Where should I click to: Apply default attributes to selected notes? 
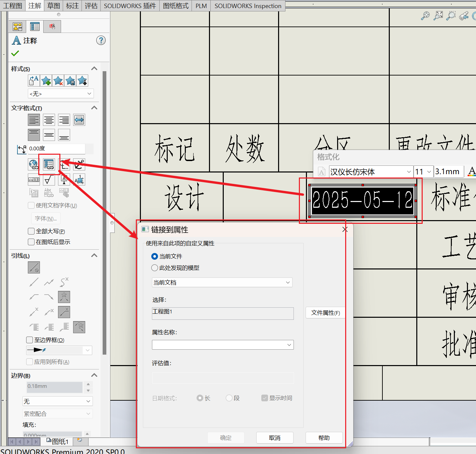tap(34, 81)
